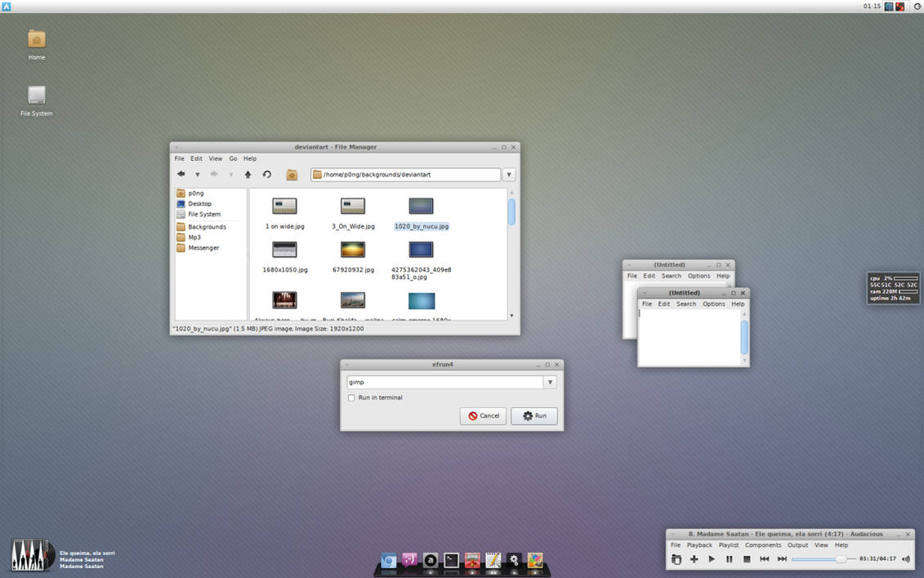Screen dimensions: 924x578
Task: Click the Back arrow in File Manager
Action: [181, 174]
